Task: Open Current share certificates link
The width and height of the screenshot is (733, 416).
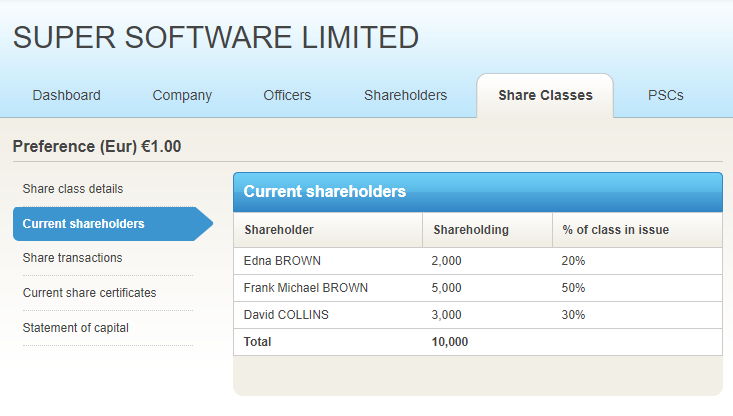Action: coord(89,293)
